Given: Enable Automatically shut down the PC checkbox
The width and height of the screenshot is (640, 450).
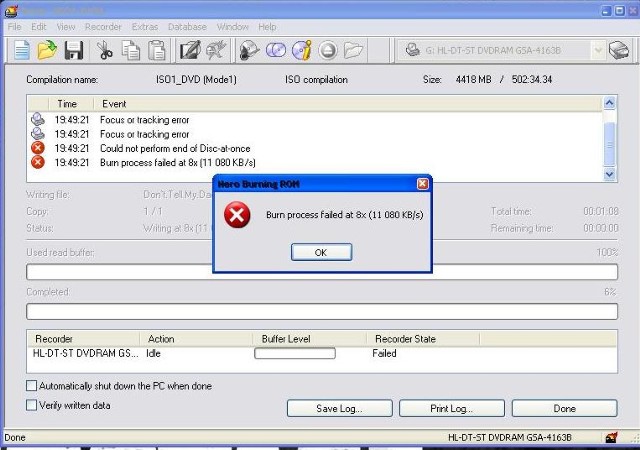Looking at the screenshot, I should (31, 386).
